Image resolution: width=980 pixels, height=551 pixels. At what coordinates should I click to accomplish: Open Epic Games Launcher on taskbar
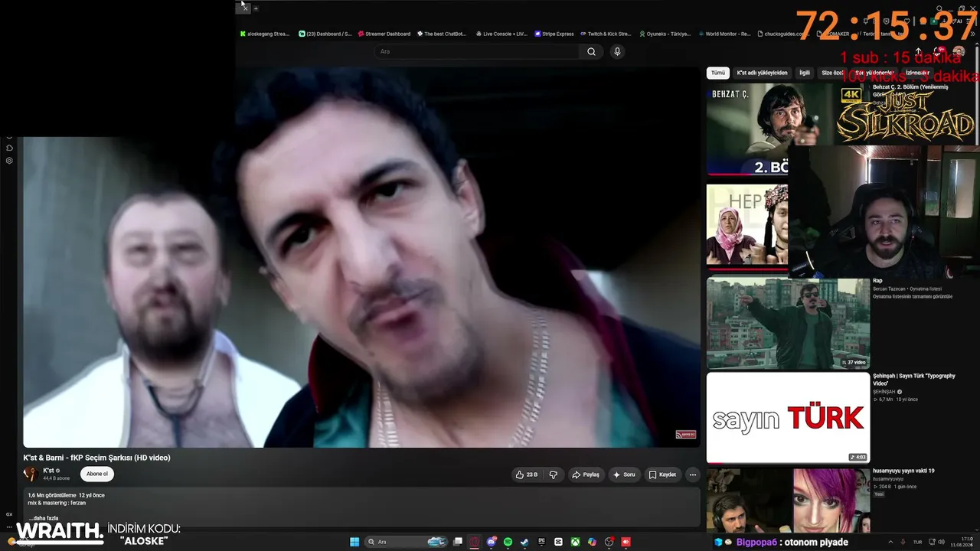pos(541,542)
